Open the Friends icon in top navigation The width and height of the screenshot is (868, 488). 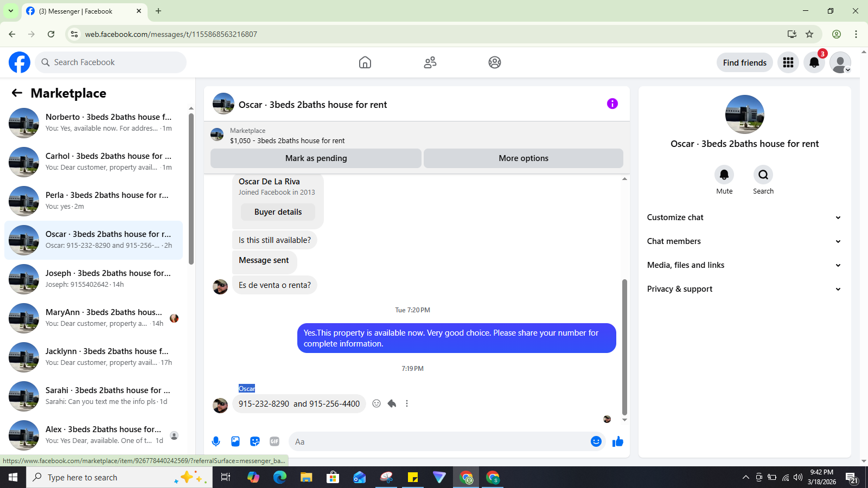click(x=430, y=62)
